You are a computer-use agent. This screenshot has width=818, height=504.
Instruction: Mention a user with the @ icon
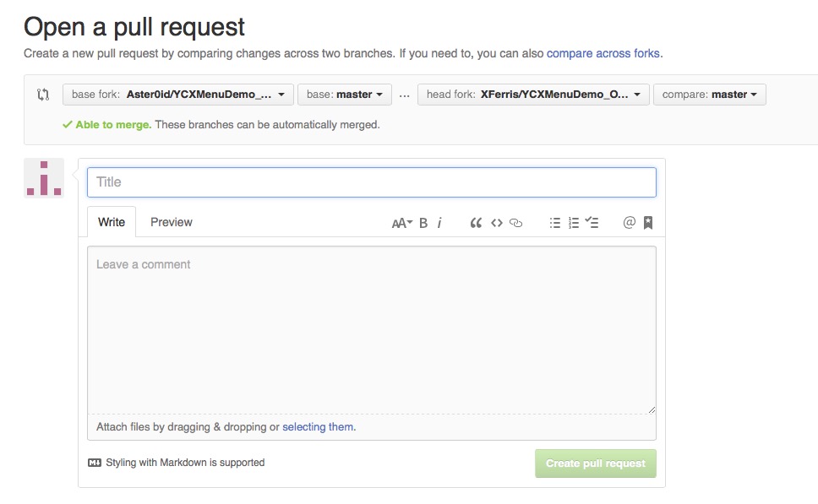click(x=629, y=223)
